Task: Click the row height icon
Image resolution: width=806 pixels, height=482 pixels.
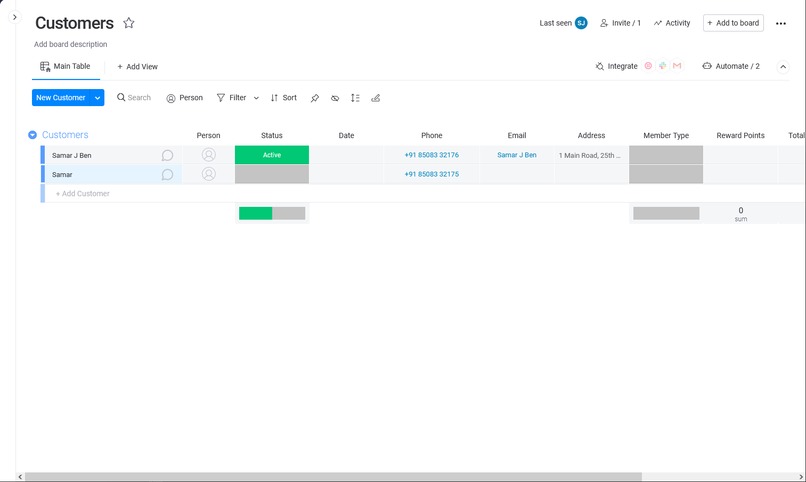Action: [355, 98]
